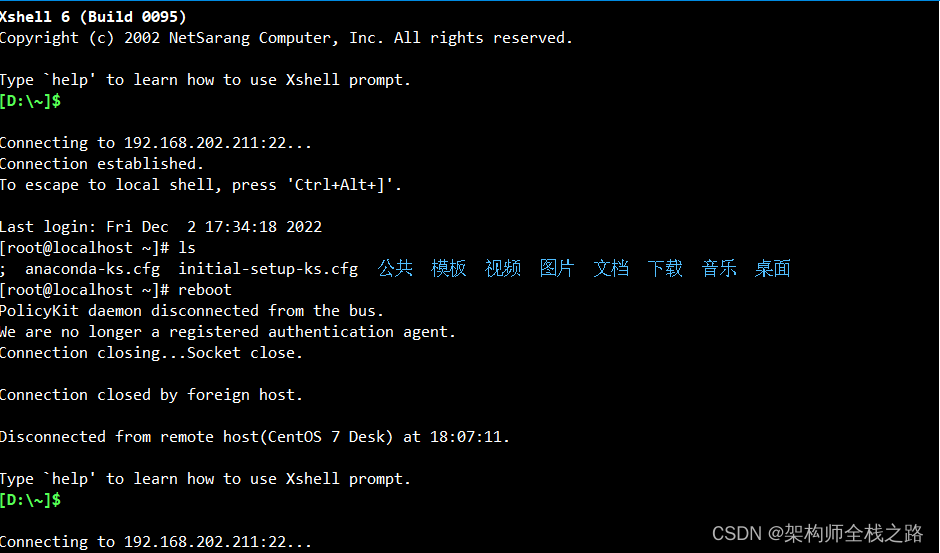The width and height of the screenshot is (940, 553).
Task: Click the 视频 directory entry
Action: [503, 268]
